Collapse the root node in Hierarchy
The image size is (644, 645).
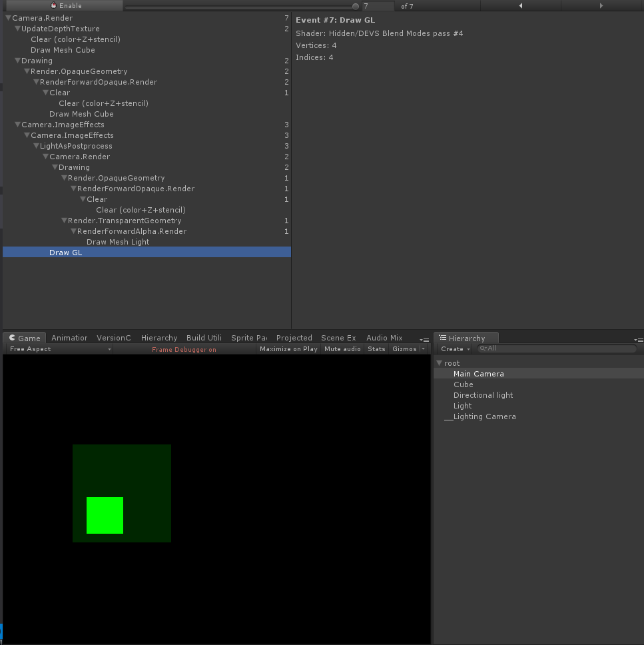(x=440, y=362)
